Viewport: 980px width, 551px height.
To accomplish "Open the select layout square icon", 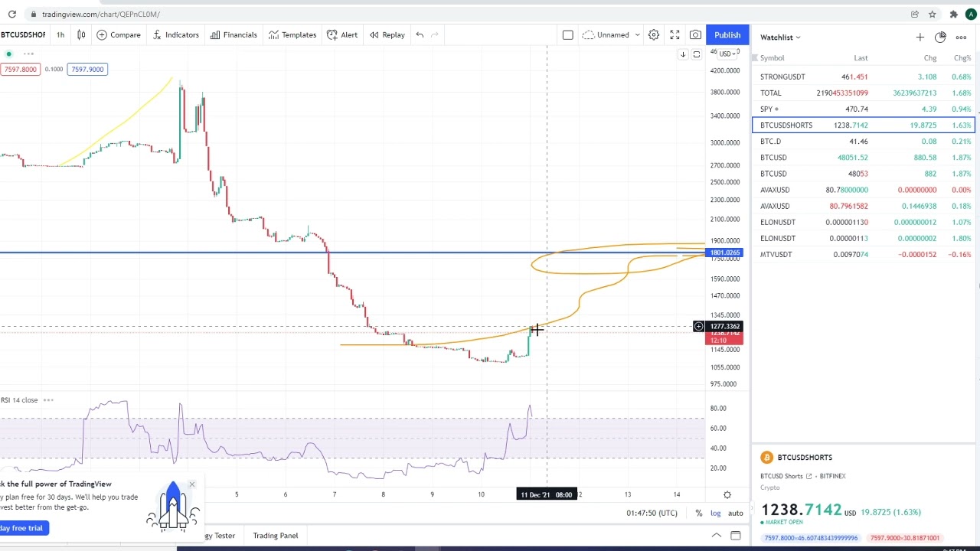I will click(567, 34).
